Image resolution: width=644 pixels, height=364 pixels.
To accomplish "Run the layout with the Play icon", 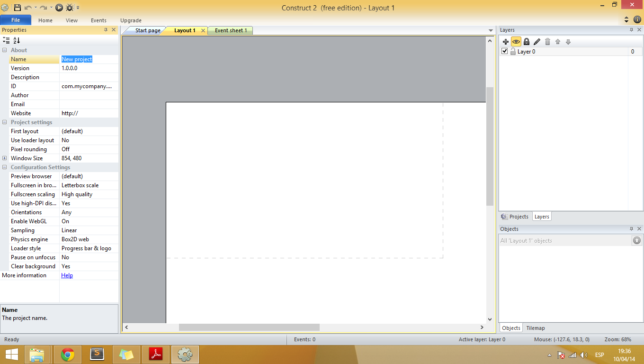I will point(59,8).
